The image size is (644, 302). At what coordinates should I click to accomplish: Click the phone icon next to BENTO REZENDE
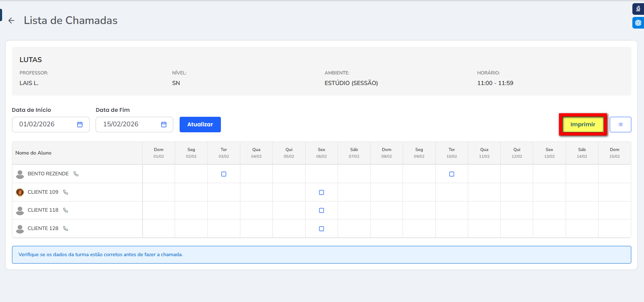point(76,174)
